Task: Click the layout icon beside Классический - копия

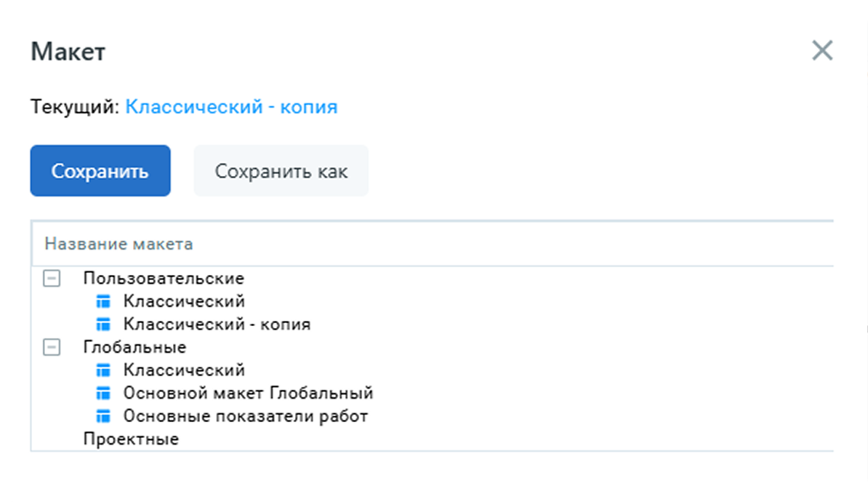Action: [104, 324]
